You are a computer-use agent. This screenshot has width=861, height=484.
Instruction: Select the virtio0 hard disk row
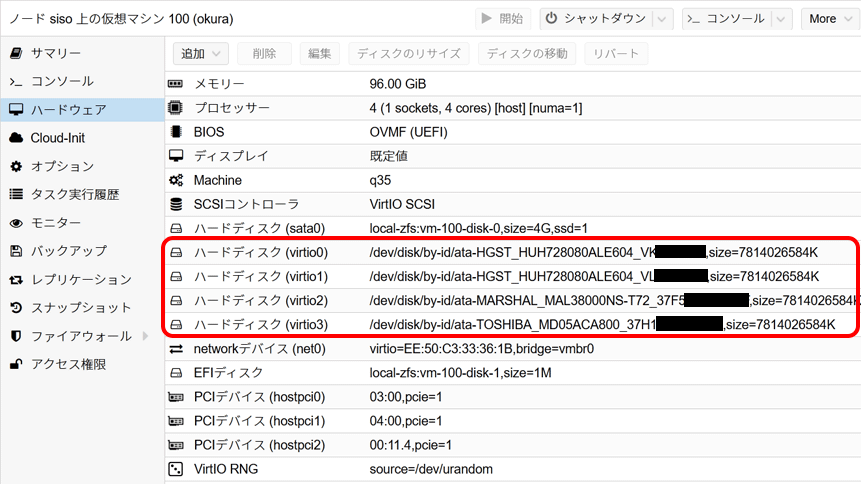click(x=510, y=252)
